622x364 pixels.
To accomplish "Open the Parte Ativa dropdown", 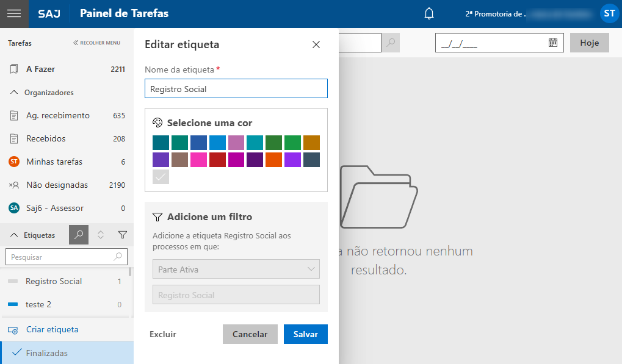I will tap(236, 269).
